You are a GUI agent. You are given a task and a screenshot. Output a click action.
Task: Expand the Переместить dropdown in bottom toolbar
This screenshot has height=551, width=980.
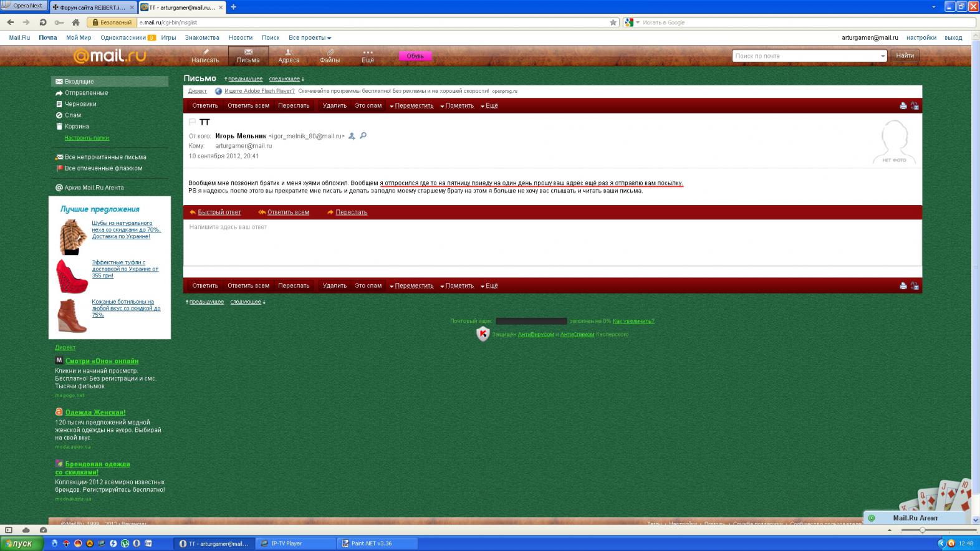(411, 286)
